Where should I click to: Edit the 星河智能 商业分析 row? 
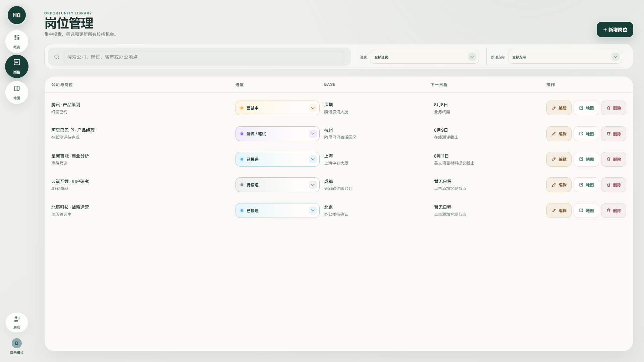coord(559,159)
